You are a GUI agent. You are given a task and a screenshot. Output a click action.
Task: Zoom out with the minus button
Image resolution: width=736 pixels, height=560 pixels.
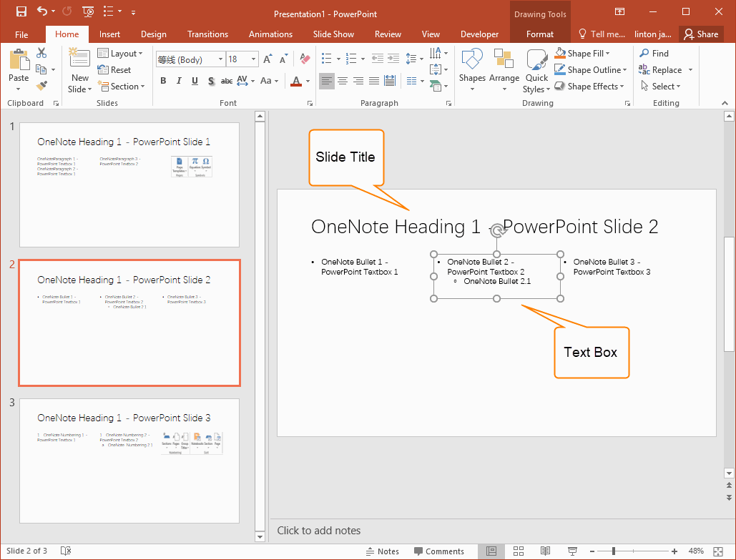pos(592,551)
